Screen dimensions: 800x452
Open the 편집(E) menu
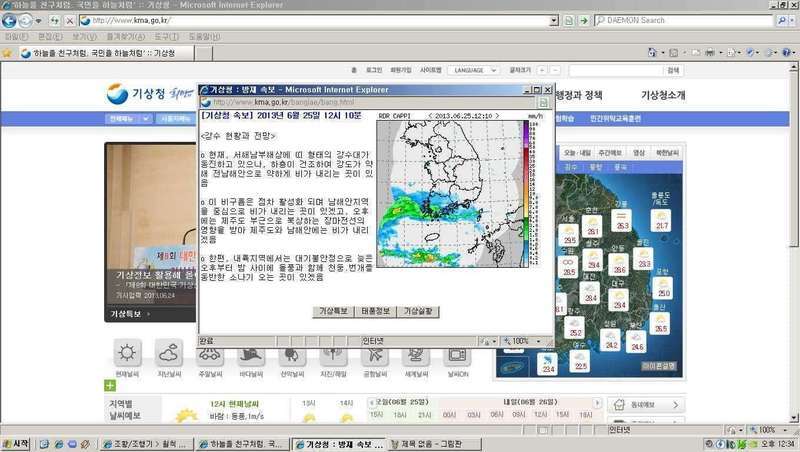pyautogui.click(x=50, y=37)
